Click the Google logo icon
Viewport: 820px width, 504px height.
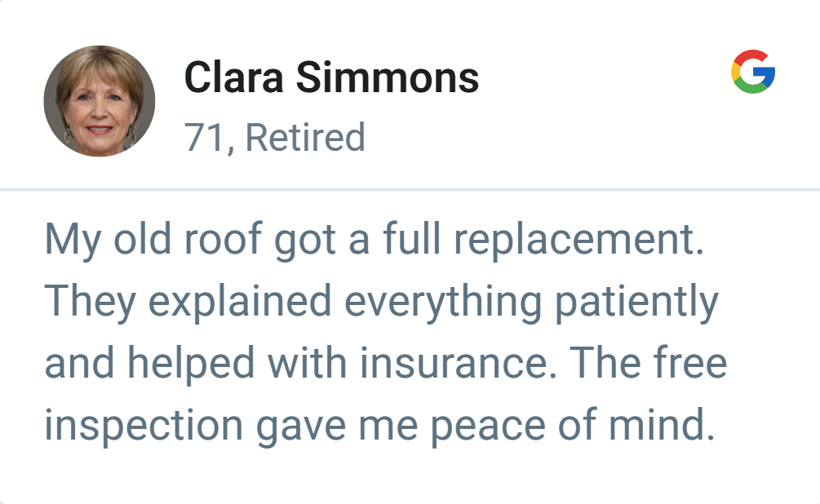(x=753, y=72)
